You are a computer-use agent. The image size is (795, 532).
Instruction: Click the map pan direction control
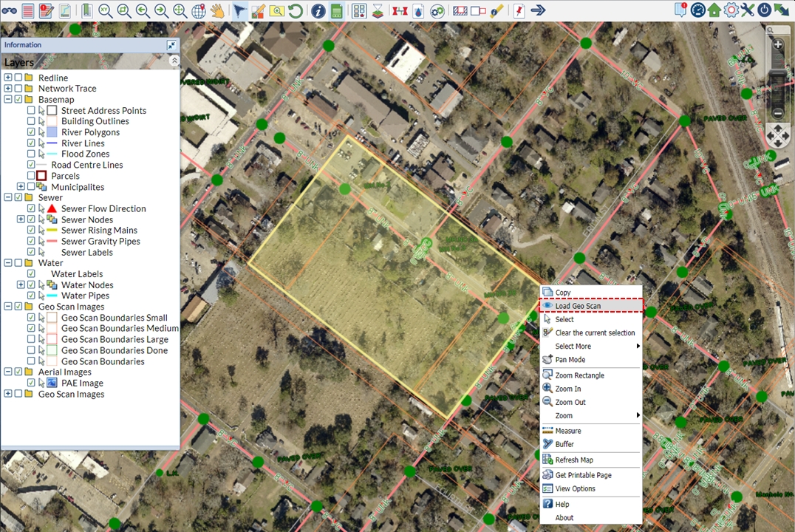tap(778, 135)
